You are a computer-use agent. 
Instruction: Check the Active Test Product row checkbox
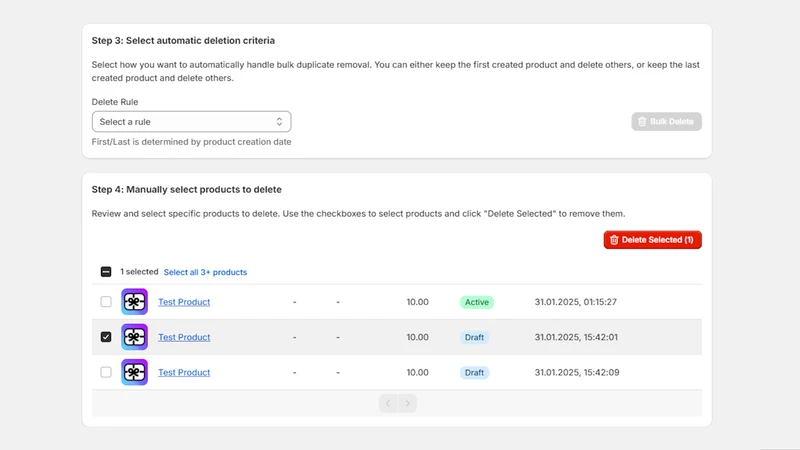pyautogui.click(x=106, y=302)
